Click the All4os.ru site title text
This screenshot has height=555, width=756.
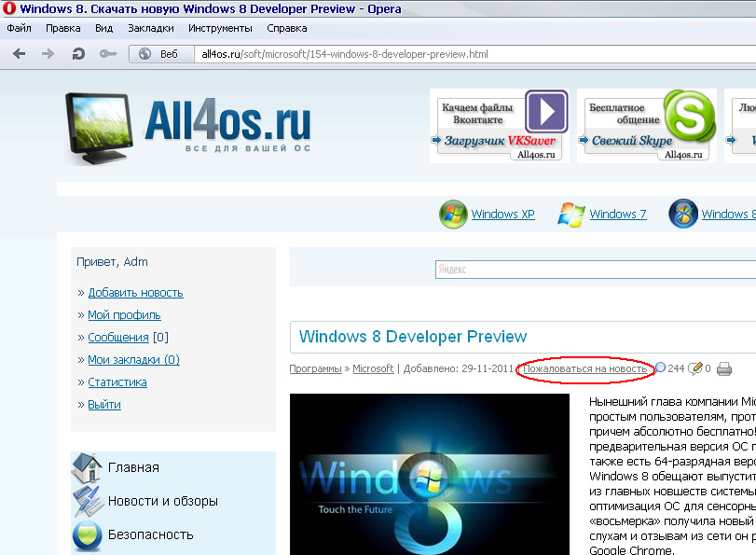[227, 120]
